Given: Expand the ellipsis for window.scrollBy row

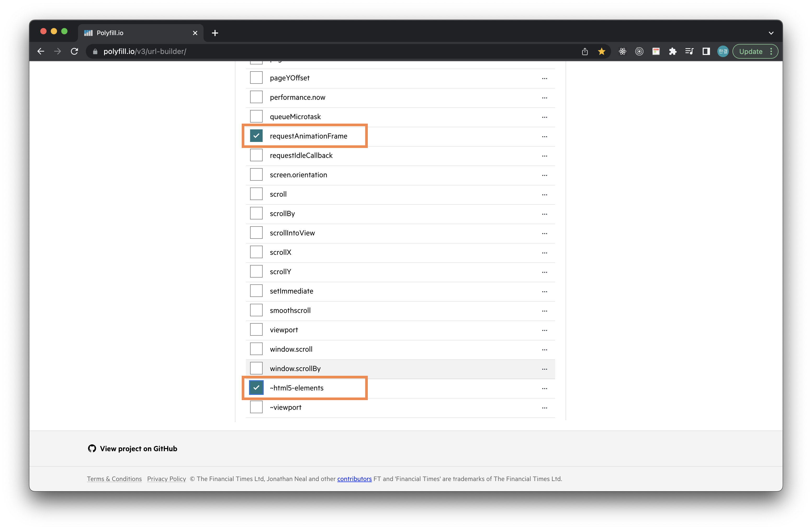Looking at the screenshot, I should pos(544,369).
